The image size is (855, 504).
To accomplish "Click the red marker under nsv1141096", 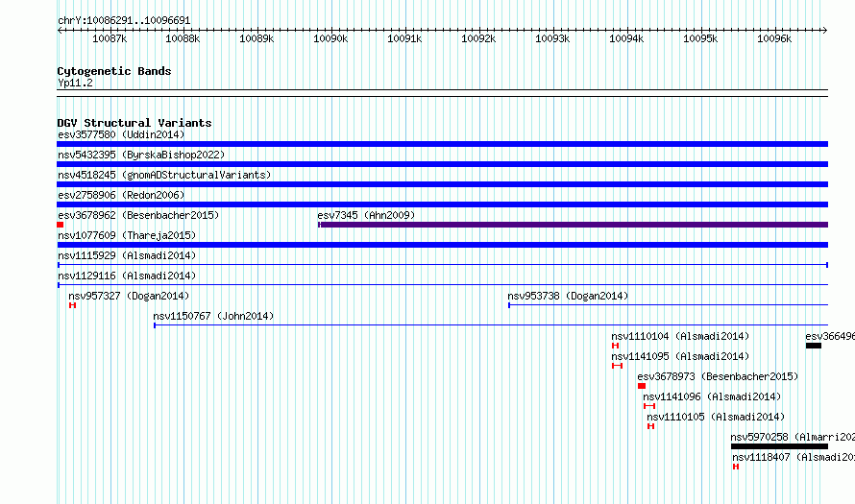I will click(x=649, y=406).
